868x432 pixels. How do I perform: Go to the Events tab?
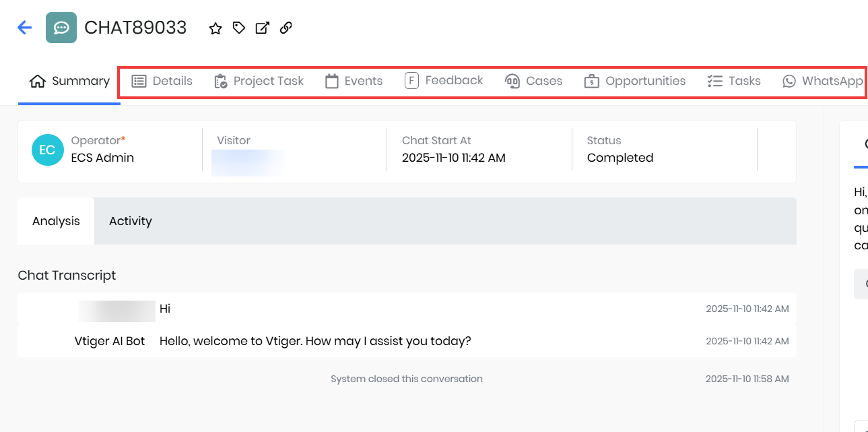pyautogui.click(x=354, y=82)
